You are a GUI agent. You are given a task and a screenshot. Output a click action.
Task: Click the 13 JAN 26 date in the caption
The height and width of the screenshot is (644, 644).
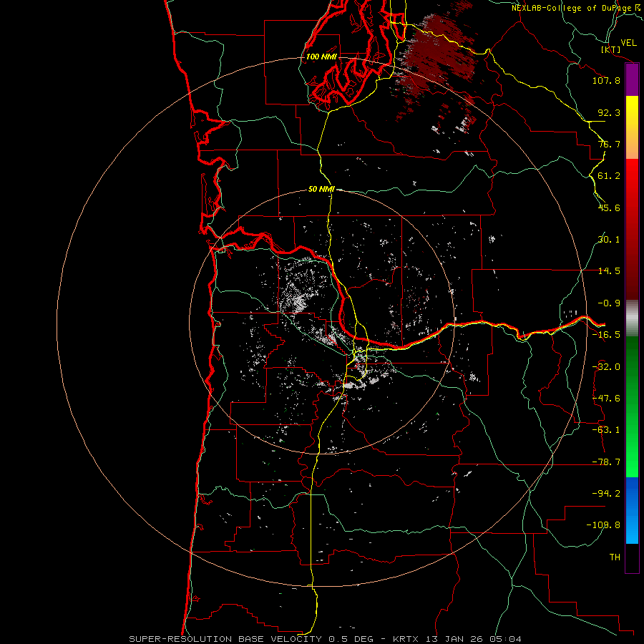[x=454, y=639]
